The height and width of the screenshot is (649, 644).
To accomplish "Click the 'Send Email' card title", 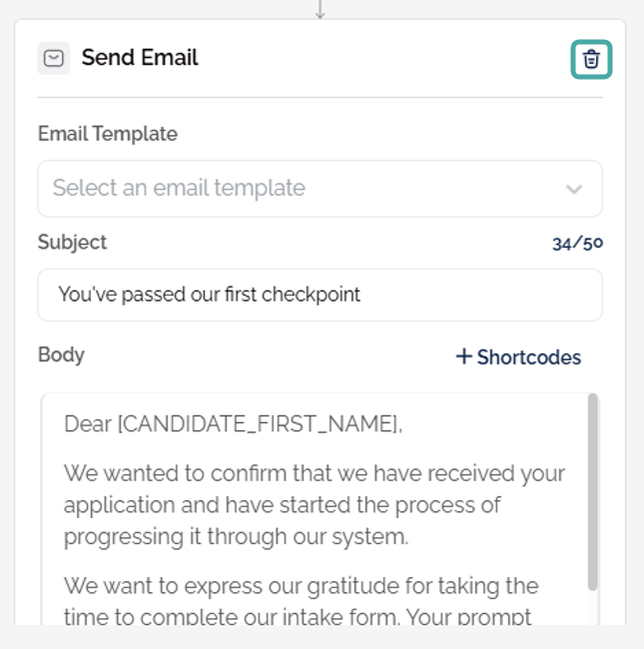I will pos(140,58).
